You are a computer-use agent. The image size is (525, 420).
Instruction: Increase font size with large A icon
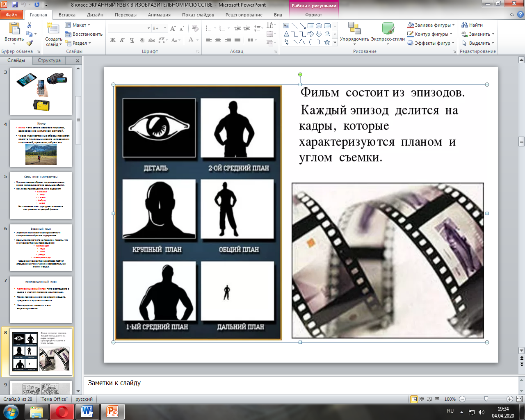pyautogui.click(x=173, y=28)
